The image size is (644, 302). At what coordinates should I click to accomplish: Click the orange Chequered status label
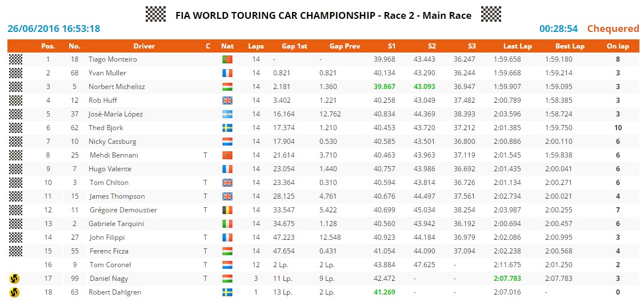pos(613,29)
